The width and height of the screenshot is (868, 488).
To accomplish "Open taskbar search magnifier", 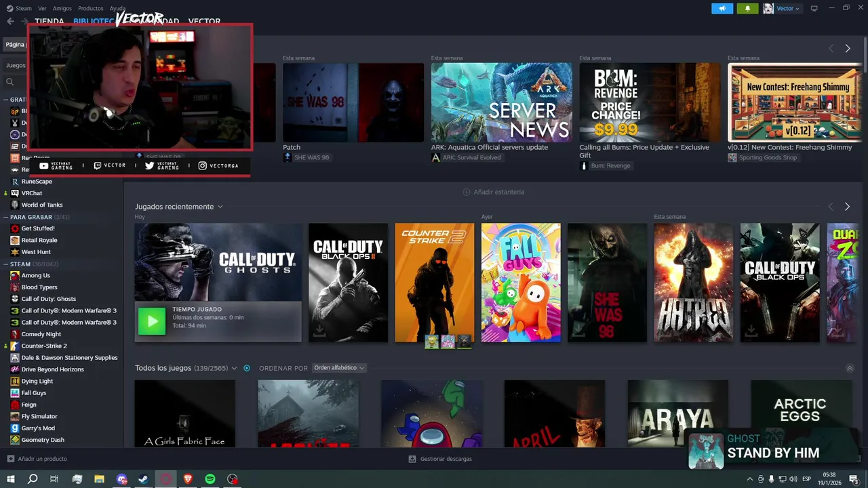I will (33, 479).
